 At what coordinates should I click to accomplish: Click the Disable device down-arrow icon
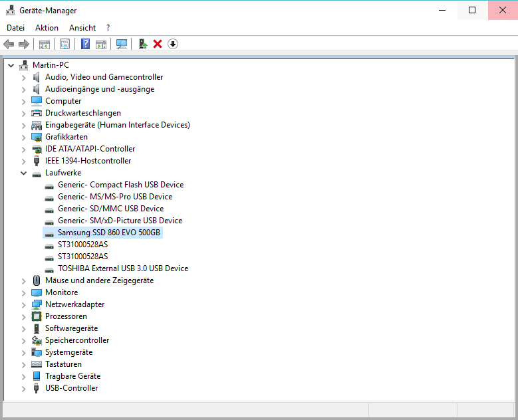(x=173, y=44)
